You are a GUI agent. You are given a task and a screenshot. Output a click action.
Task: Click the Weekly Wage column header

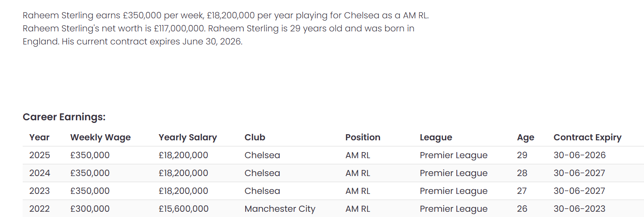point(100,137)
